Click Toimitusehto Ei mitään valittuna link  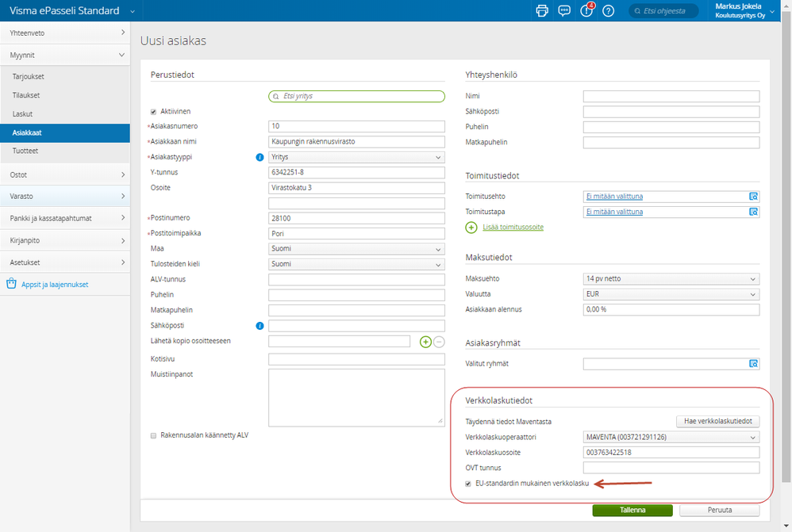coord(614,197)
